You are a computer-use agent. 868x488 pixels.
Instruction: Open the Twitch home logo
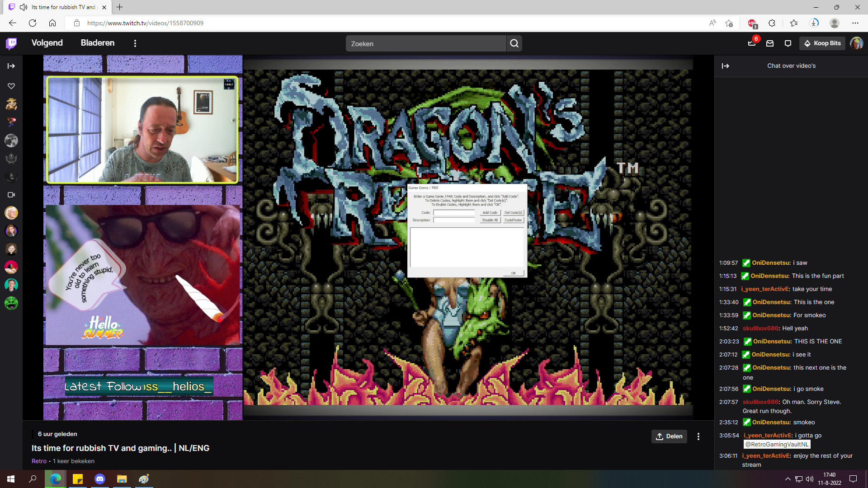tap(11, 43)
